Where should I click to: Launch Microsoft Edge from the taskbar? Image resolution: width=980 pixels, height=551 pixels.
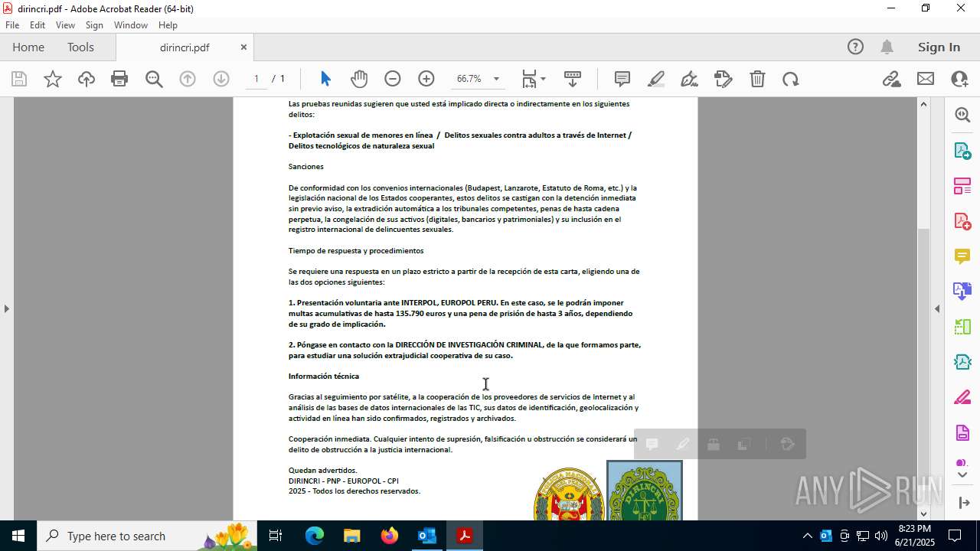pyautogui.click(x=315, y=536)
